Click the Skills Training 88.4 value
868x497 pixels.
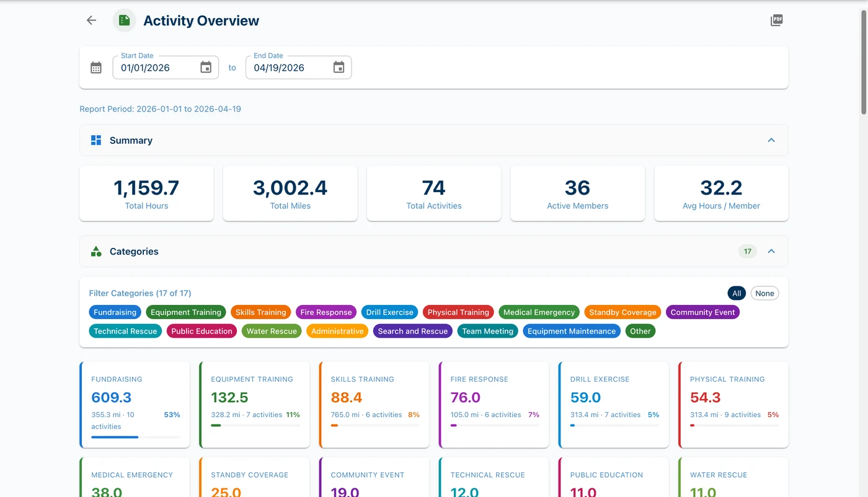(347, 397)
